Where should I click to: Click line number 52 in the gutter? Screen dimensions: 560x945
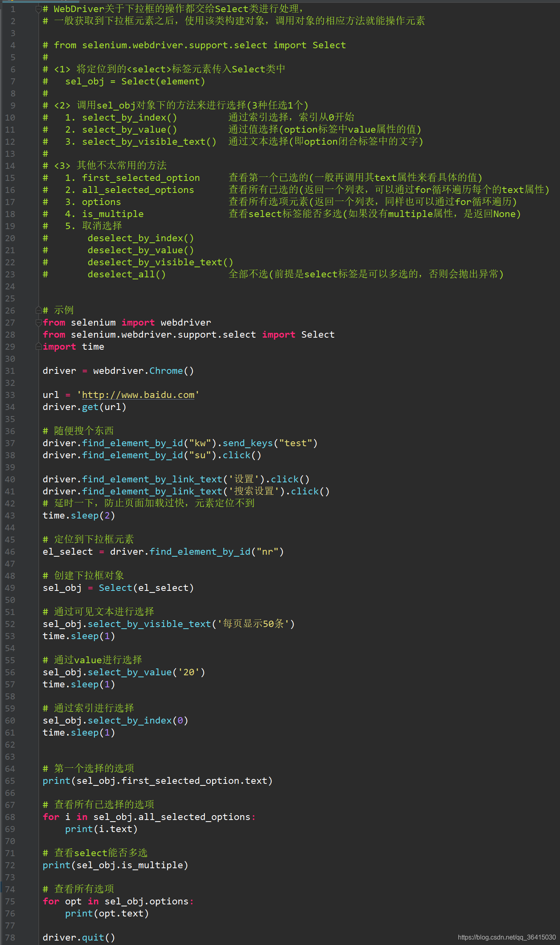(10, 624)
